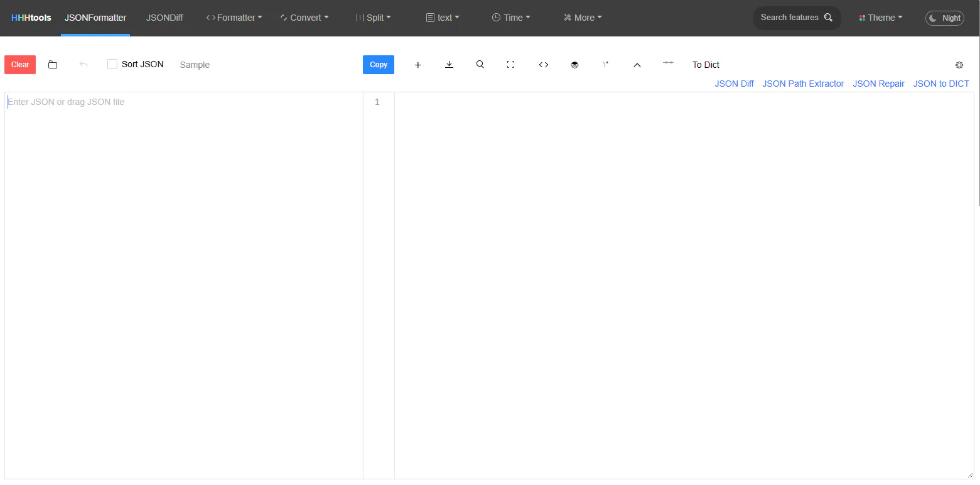
Task: Open the JSON Diff link
Action: [734, 84]
